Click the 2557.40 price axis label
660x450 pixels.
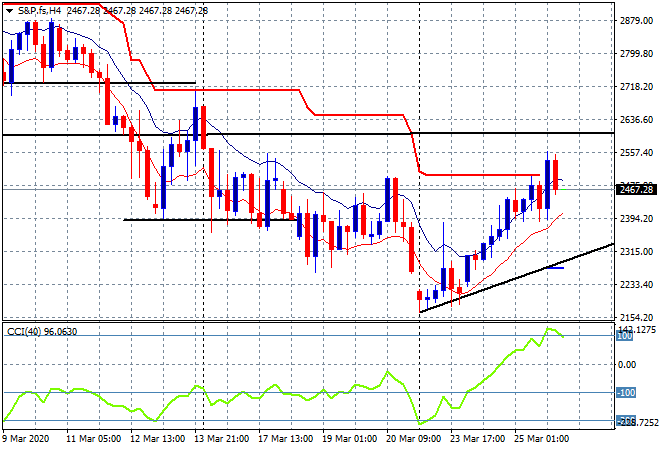click(x=636, y=153)
